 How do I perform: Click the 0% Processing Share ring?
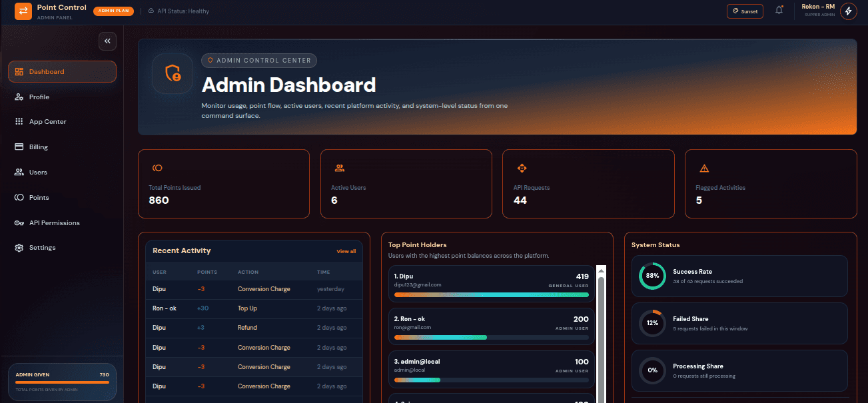coord(652,370)
